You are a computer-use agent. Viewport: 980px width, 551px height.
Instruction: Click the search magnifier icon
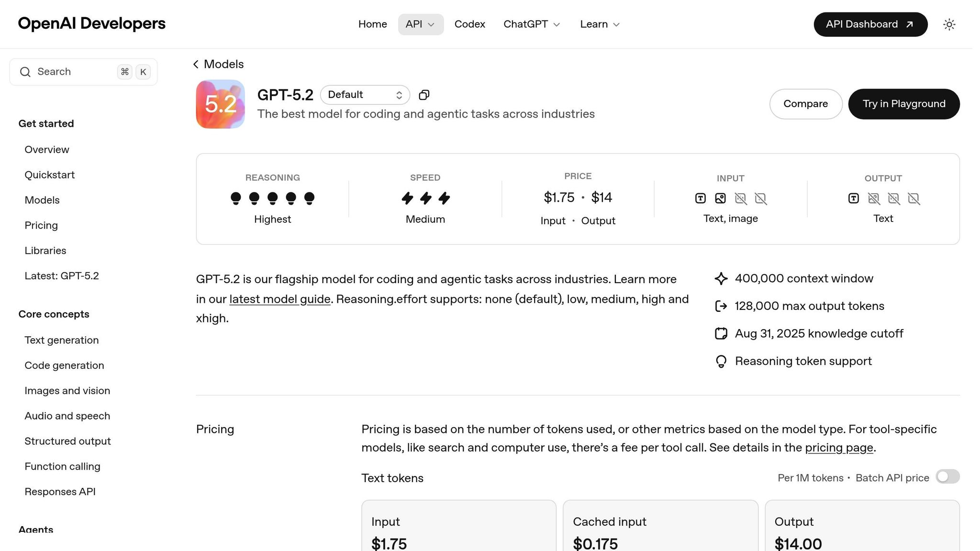(25, 72)
